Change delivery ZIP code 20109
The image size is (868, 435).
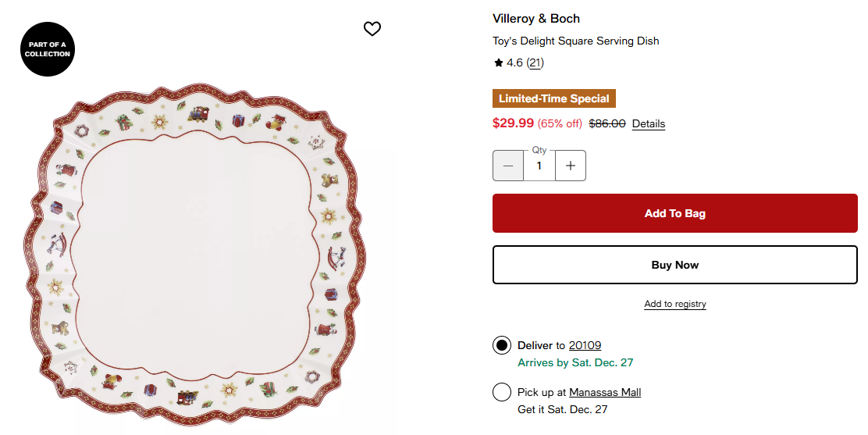(585, 345)
